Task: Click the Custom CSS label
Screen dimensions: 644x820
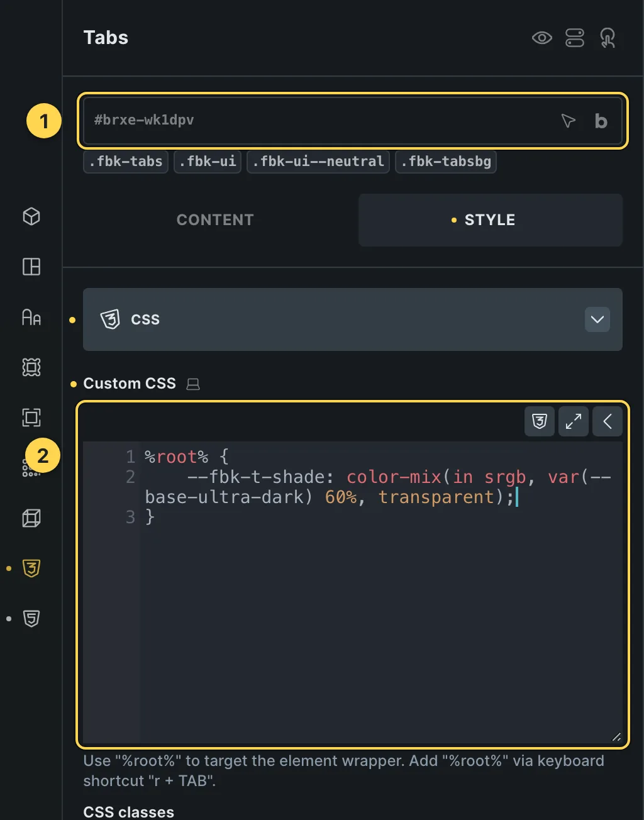Action: tap(130, 384)
